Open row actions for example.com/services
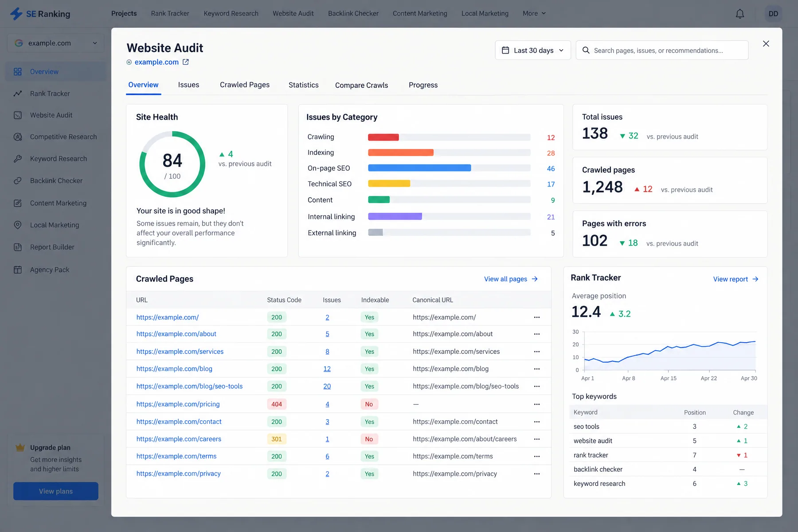 (537, 352)
